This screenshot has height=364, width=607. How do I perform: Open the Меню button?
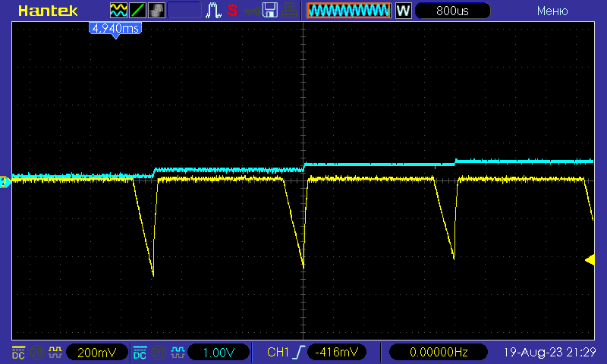point(552,11)
